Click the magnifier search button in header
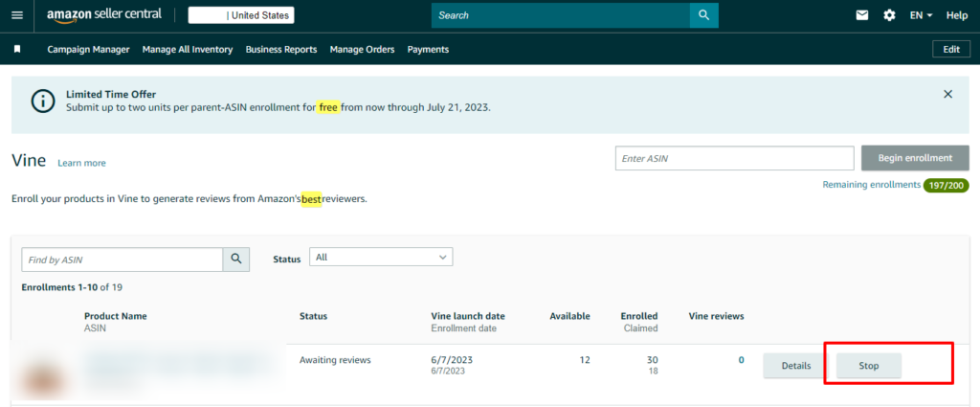980x407 pixels. click(703, 15)
